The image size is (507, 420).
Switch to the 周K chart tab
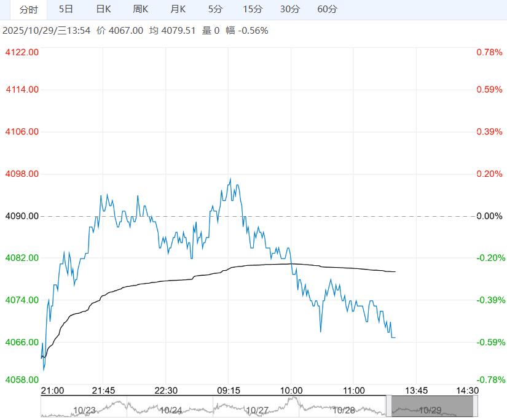pos(141,9)
